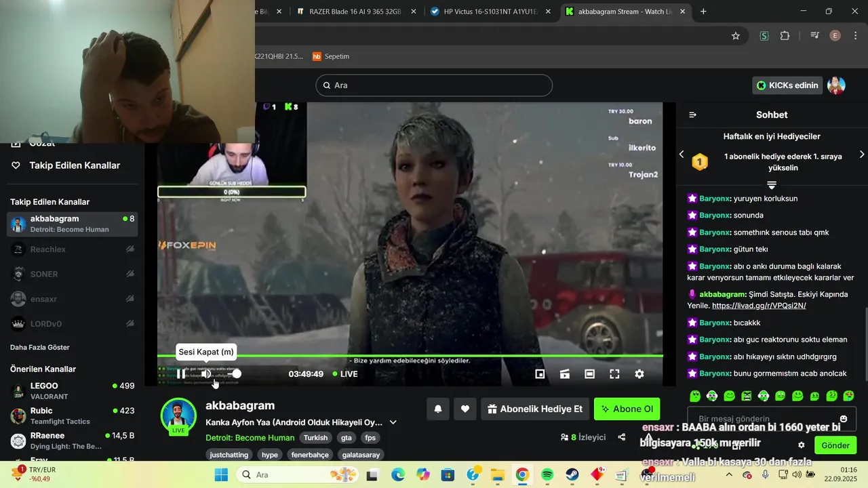This screenshot has width=868, height=488.
Task: Adjust the video volume slider knob
Action: tap(236, 374)
